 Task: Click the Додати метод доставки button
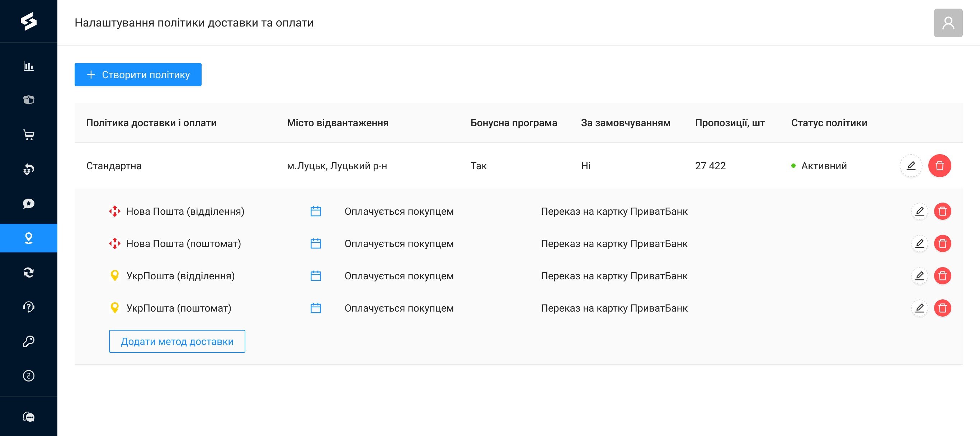tap(177, 341)
